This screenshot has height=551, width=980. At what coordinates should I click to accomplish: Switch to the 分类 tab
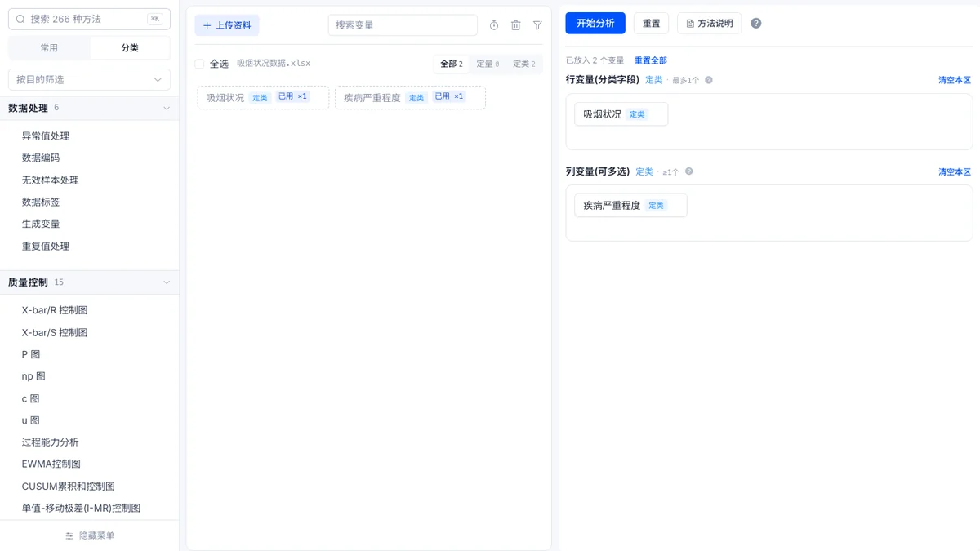coord(130,48)
